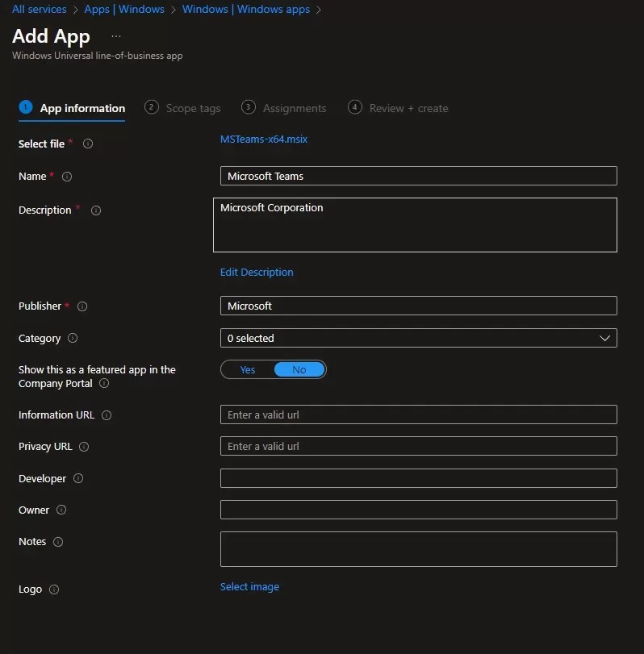View info for the Description field
The width and height of the screenshot is (644, 654).
95,210
